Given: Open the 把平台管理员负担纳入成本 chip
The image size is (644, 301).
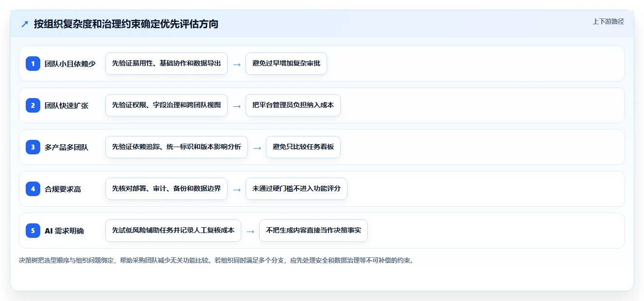Looking at the screenshot, I should [x=293, y=105].
